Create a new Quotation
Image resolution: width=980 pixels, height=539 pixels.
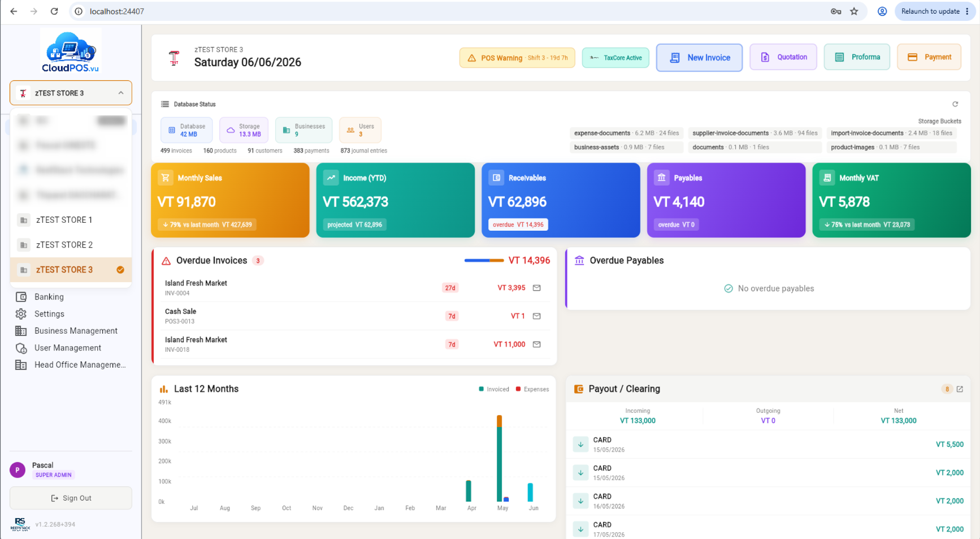pos(783,57)
